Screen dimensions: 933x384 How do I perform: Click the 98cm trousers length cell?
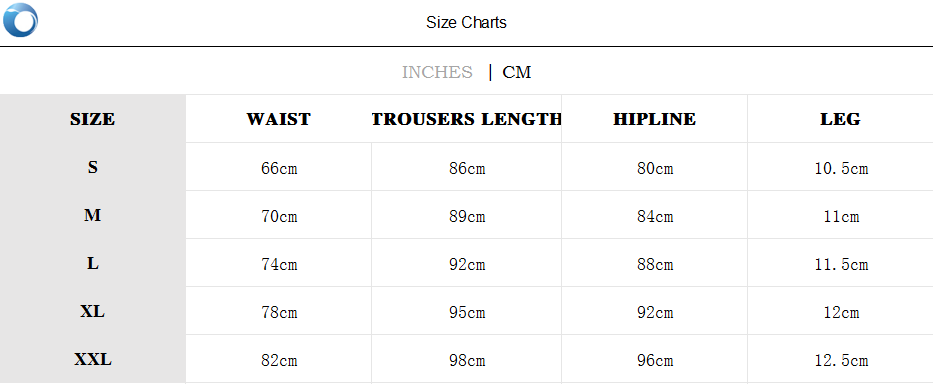click(x=467, y=361)
